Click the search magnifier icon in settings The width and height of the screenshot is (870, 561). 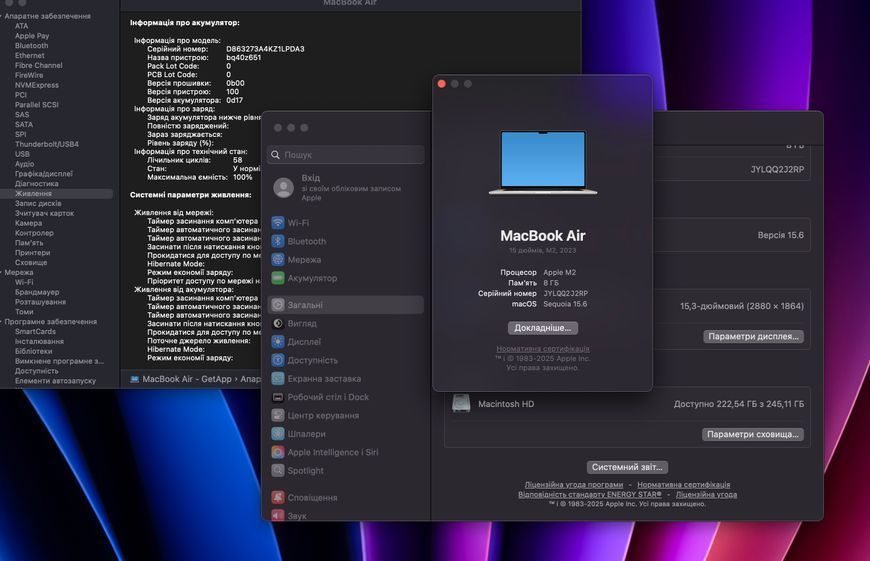click(x=276, y=155)
